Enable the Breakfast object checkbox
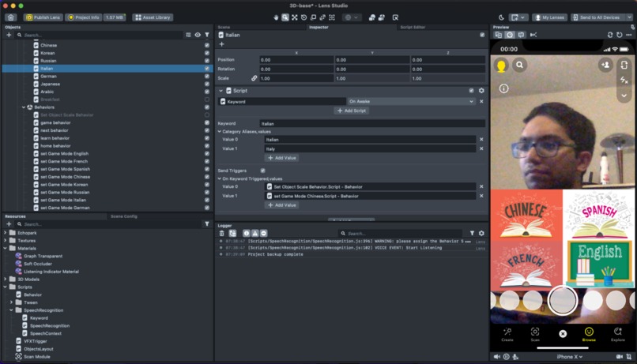 pos(207,99)
